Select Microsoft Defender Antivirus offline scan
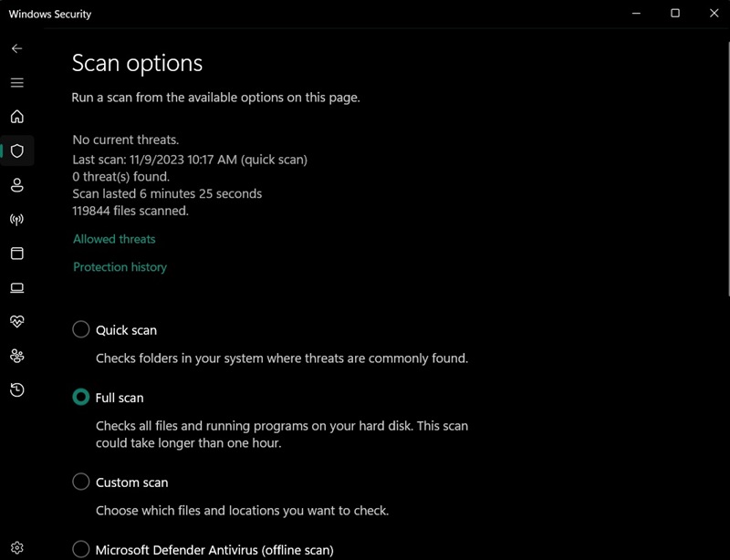Screen dimensions: 730x560 (x=80, y=549)
